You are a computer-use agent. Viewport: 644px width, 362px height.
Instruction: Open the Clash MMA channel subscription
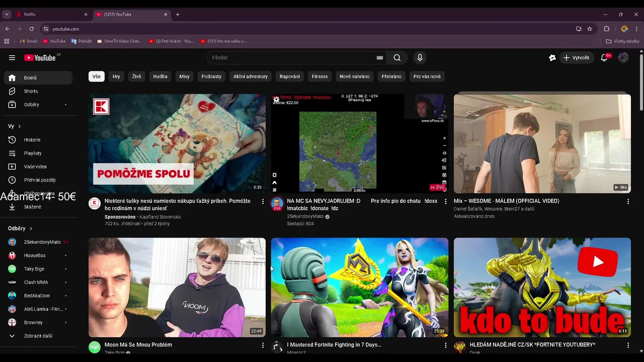pos(38,282)
